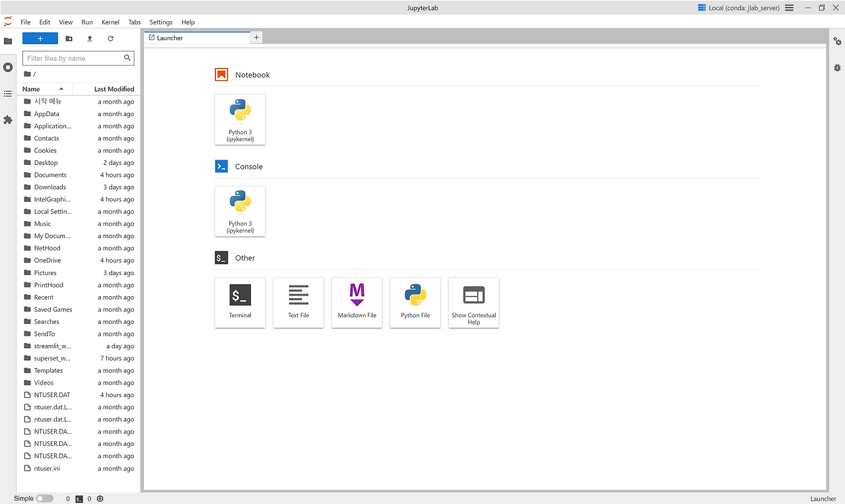Screen dimensions: 845x504
Task: Click the Local conda server icon
Action: pyautogui.click(x=702, y=8)
